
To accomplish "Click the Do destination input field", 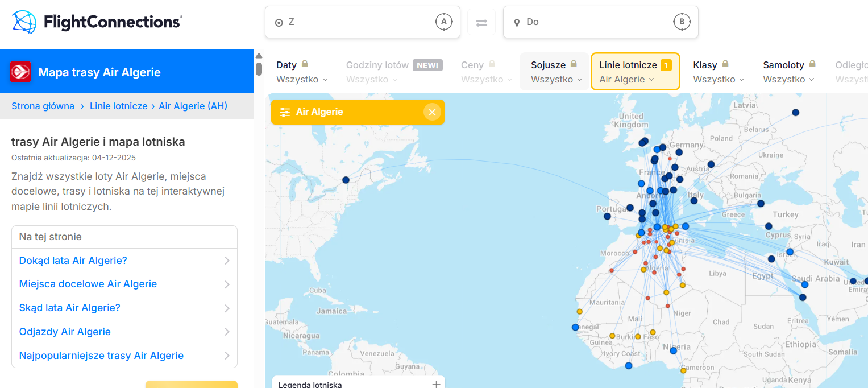I will [x=585, y=22].
